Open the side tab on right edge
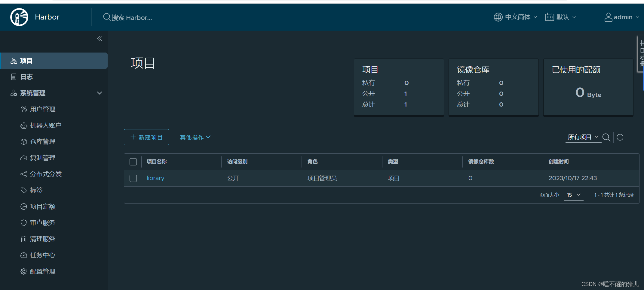Image resolution: width=644 pixels, height=290 pixels. coord(641,54)
